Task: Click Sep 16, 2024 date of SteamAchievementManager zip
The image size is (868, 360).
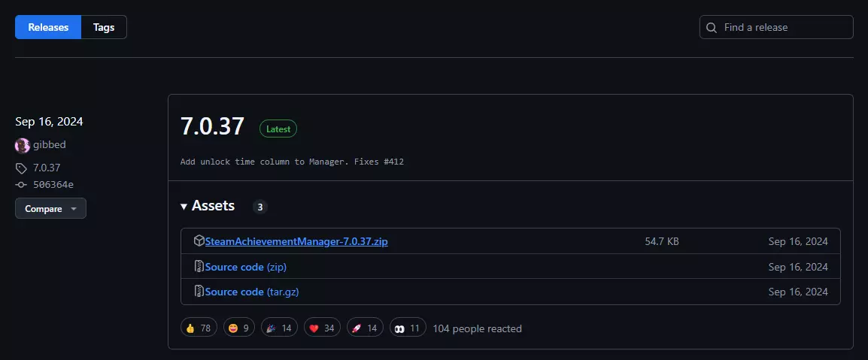Action: point(798,242)
